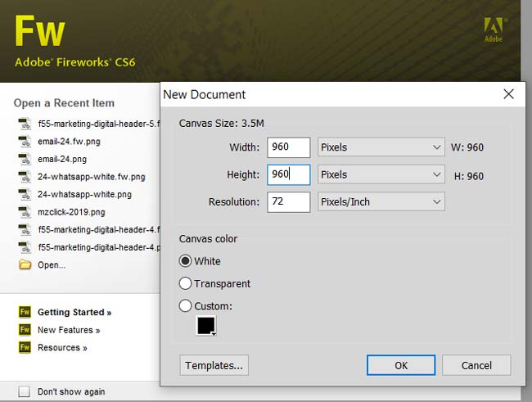Click file icon beside 24-whatsapp-white.png
Screen dimensions: 532x402
click(x=25, y=194)
